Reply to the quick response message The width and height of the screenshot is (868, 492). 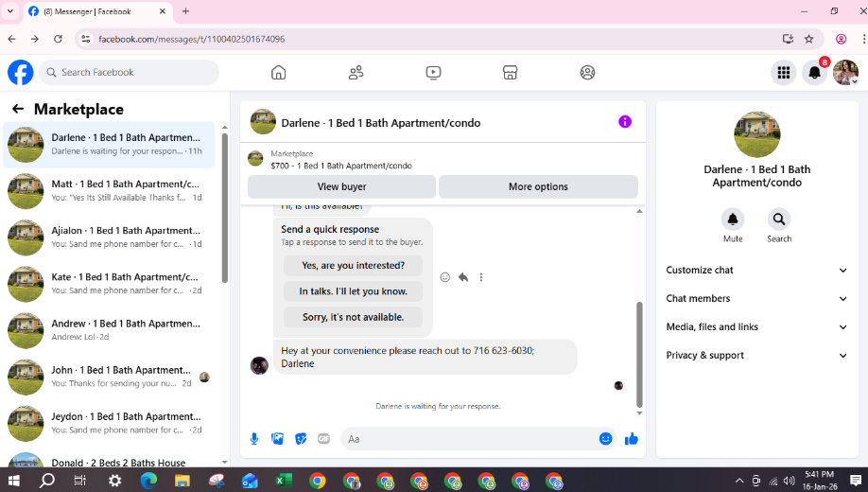[x=463, y=277]
